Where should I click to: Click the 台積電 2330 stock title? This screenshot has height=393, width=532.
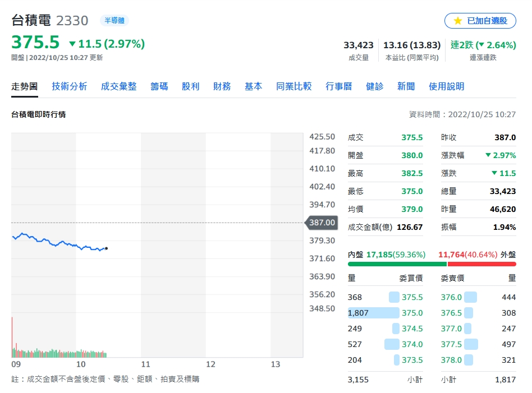pos(50,20)
